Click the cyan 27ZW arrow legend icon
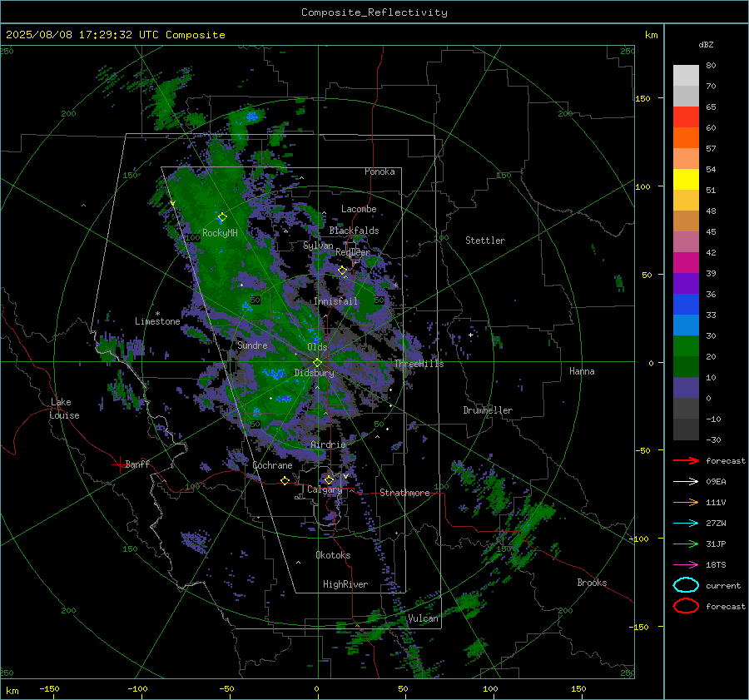 pyautogui.click(x=686, y=524)
